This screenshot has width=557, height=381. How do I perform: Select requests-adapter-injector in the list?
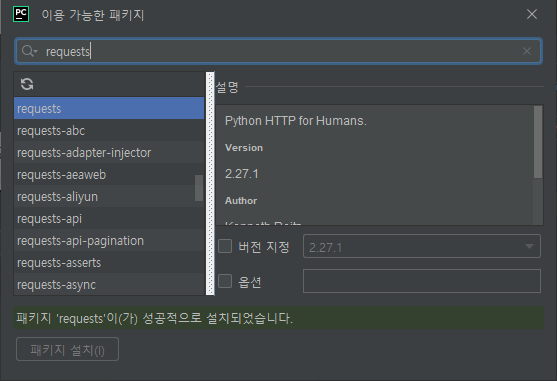109,152
